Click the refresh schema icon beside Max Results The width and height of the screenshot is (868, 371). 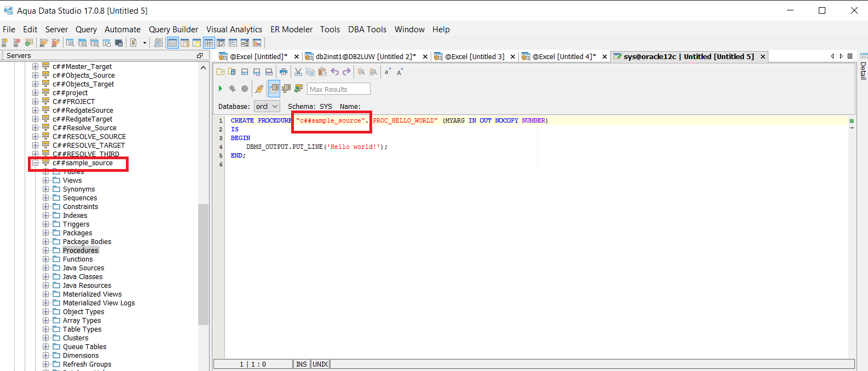[299, 89]
